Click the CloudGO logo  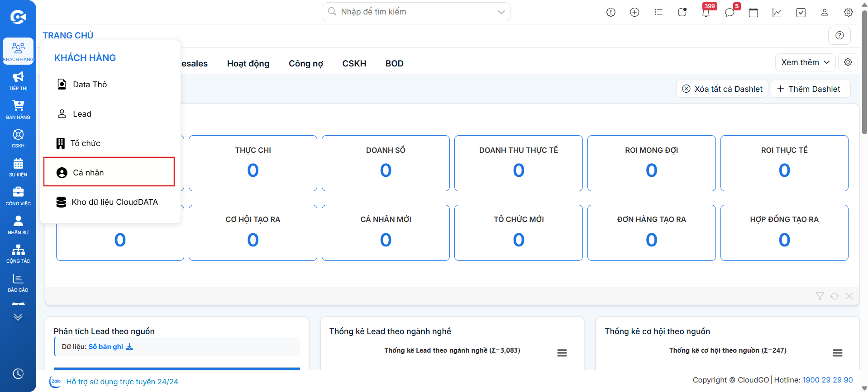pos(18,17)
